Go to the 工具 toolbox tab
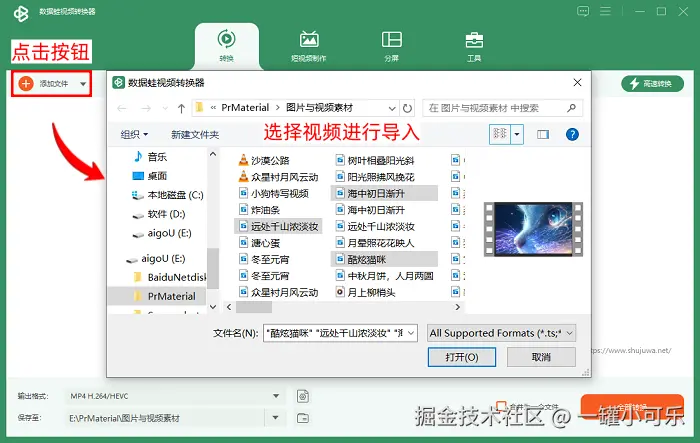 [474, 46]
